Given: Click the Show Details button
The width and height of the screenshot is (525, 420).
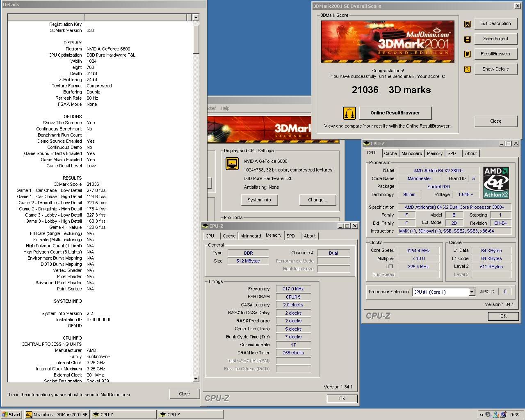Looking at the screenshot, I should 495,69.
